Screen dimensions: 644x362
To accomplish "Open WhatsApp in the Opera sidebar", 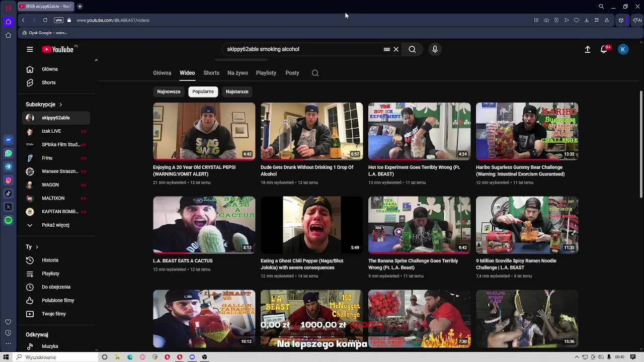I will pos(8,153).
